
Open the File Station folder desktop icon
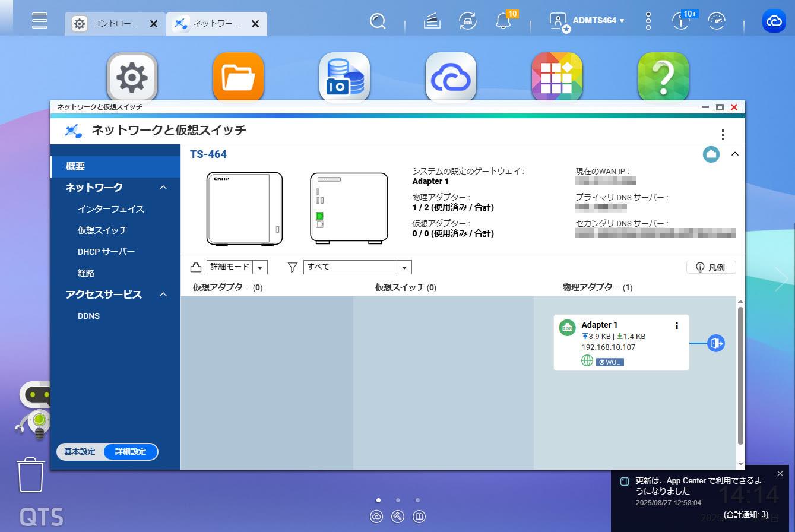[x=238, y=77]
